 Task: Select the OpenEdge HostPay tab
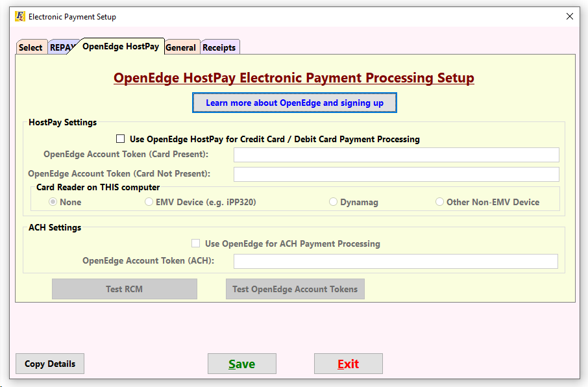coord(120,47)
